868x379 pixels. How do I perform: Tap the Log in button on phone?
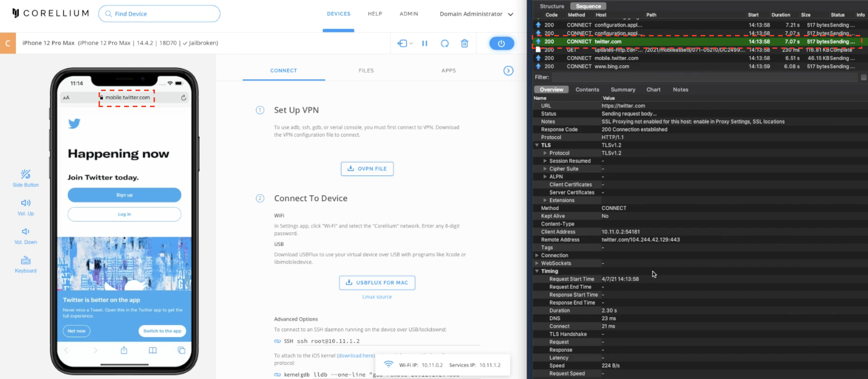click(x=124, y=214)
